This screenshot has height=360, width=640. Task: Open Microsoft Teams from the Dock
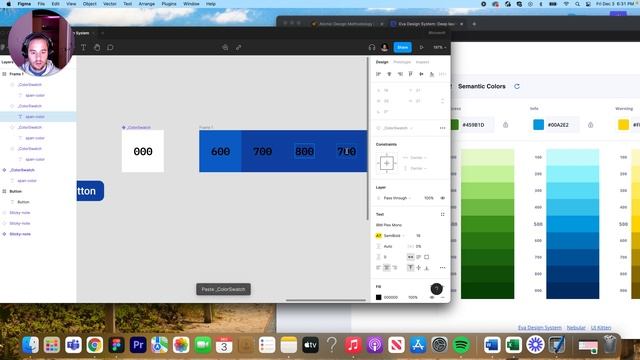[x=73, y=345]
